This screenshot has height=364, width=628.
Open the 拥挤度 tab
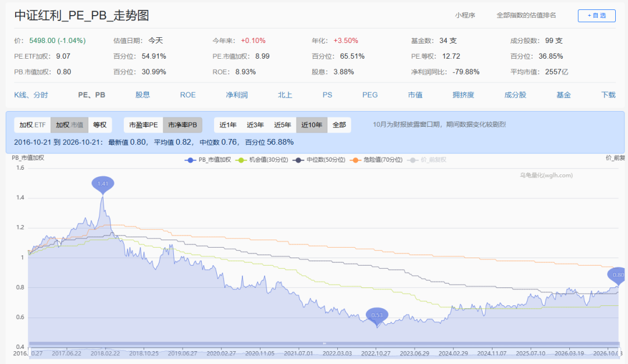click(x=463, y=95)
